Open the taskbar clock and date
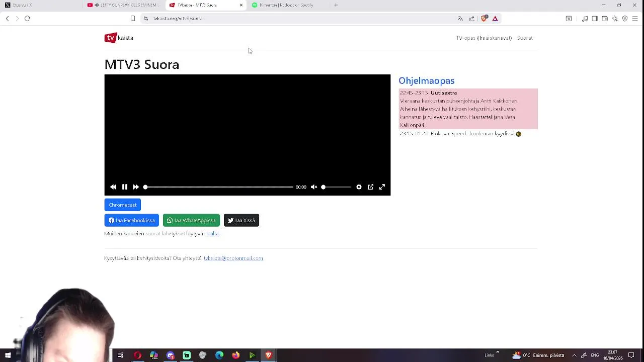The width and height of the screenshot is (644, 362). (x=613, y=355)
